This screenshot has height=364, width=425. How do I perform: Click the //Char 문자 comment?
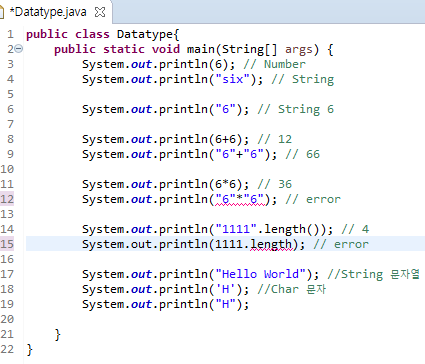(292, 289)
